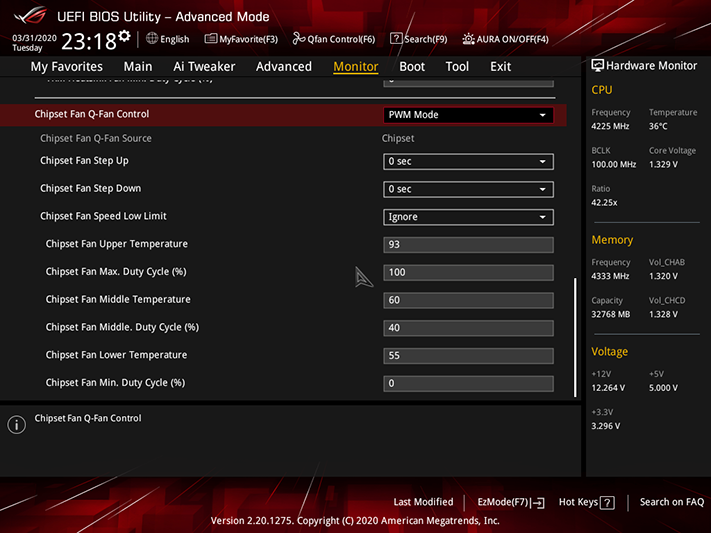Open the Tool tab
This screenshot has height=533, width=711.
[x=457, y=67]
